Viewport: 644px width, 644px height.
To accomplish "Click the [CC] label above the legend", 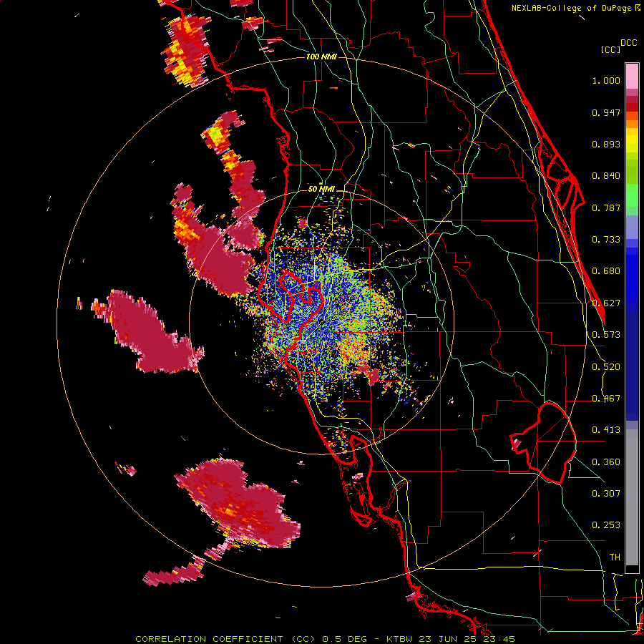I will (611, 49).
